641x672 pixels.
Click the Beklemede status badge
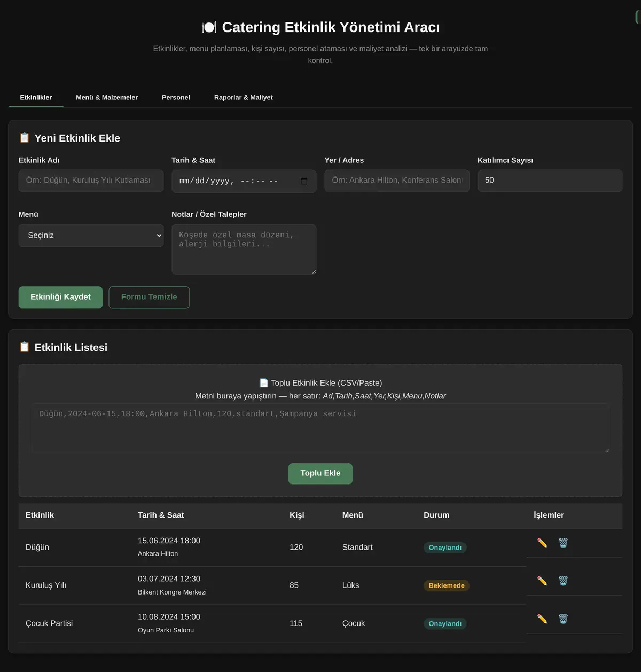(447, 585)
